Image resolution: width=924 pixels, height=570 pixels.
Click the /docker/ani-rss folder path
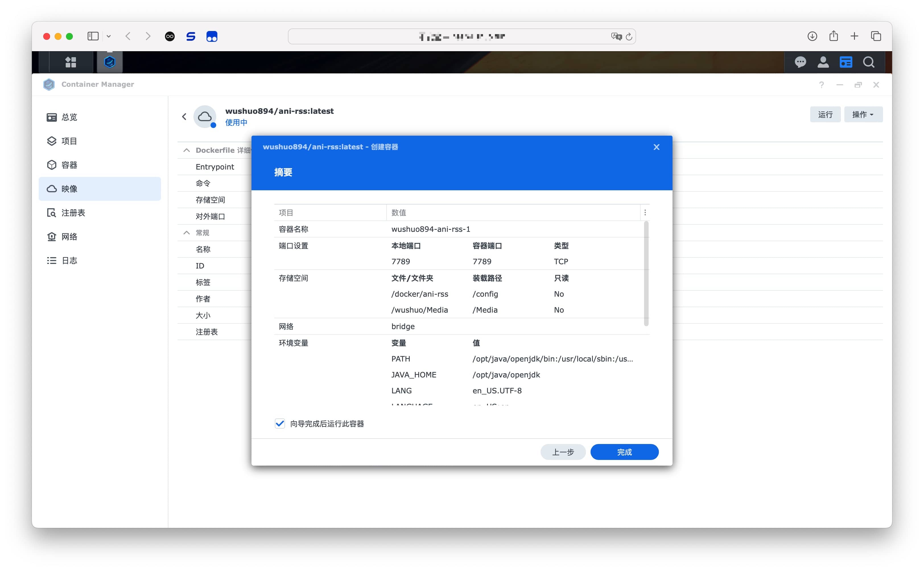420,294
